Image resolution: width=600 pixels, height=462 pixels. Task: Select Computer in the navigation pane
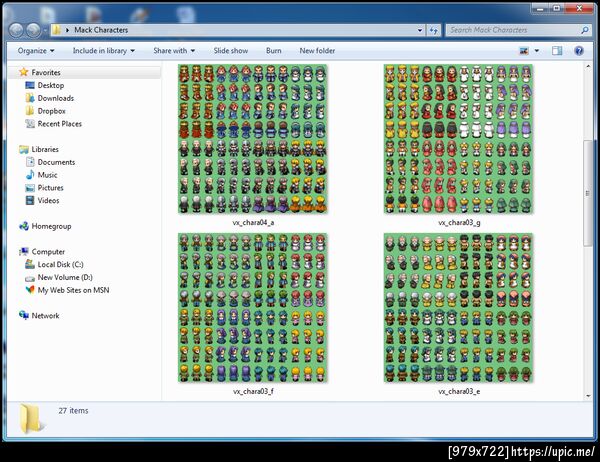(48, 252)
